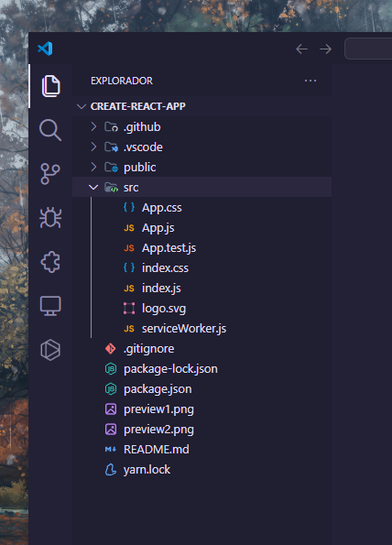Click the JS icon beside App.js

point(129,228)
